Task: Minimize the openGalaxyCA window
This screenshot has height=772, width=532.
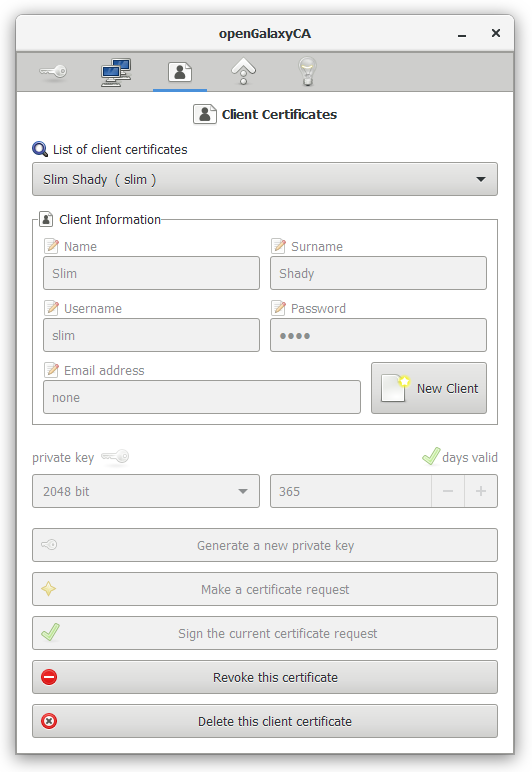Action: (x=462, y=34)
